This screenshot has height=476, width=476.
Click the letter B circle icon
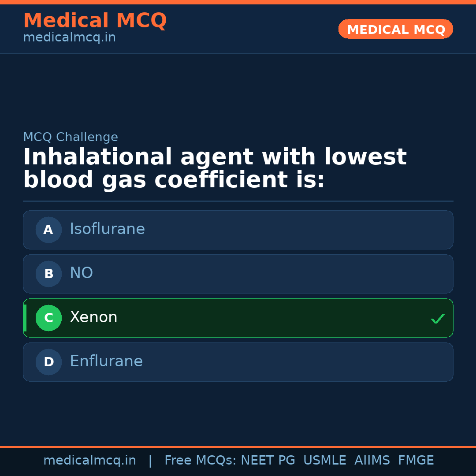(x=48, y=274)
